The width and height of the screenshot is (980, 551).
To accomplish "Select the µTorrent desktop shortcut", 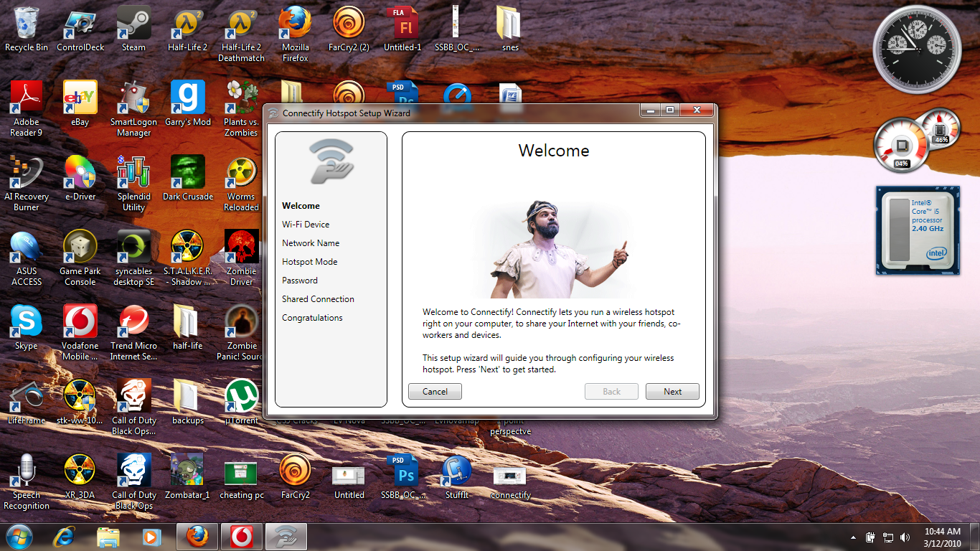I will click(241, 402).
